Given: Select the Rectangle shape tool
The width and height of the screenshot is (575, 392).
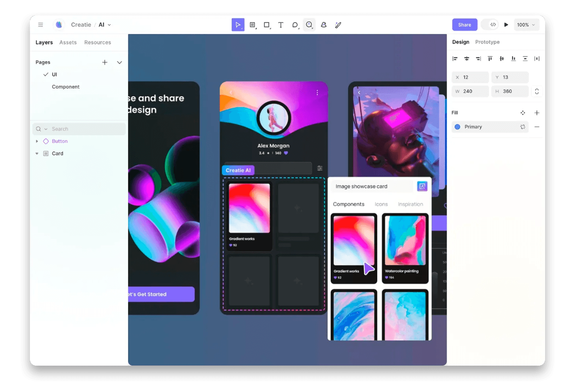Looking at the screenshot, I should point(267,25).
